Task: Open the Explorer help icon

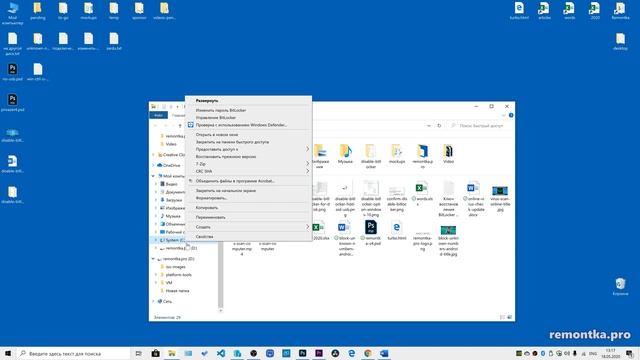Action: point(511,116)
